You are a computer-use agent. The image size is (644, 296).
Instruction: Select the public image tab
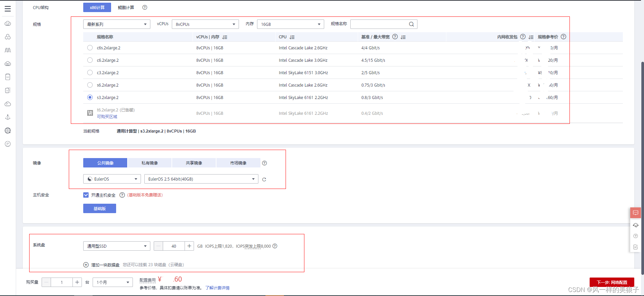[x=105, y=163]
